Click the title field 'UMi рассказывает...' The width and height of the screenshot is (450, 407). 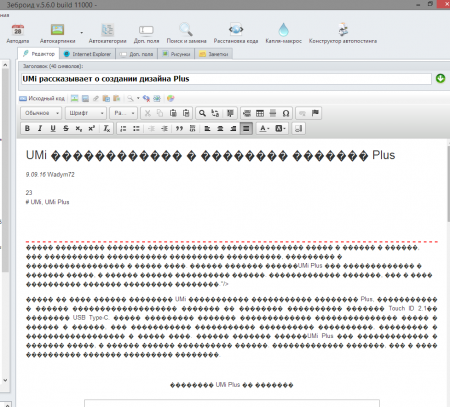click(x=226, y=79)
